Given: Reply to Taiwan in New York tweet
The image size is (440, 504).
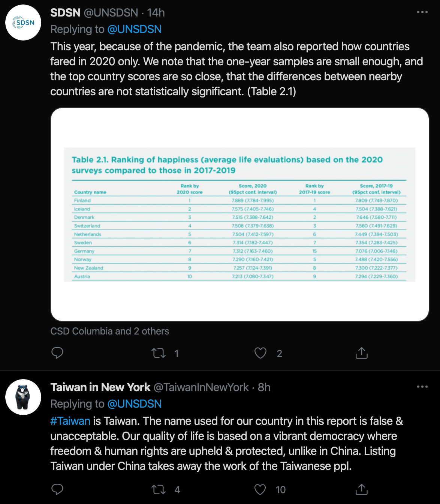Looking at the screenshot, I should [x=57, y=489].
